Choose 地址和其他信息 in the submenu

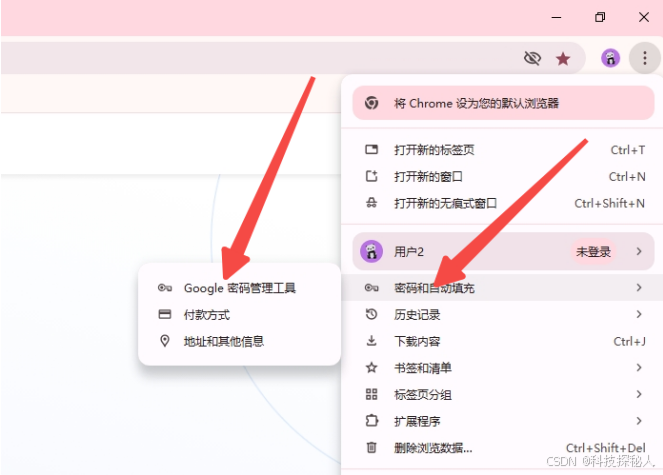[239, 341]
